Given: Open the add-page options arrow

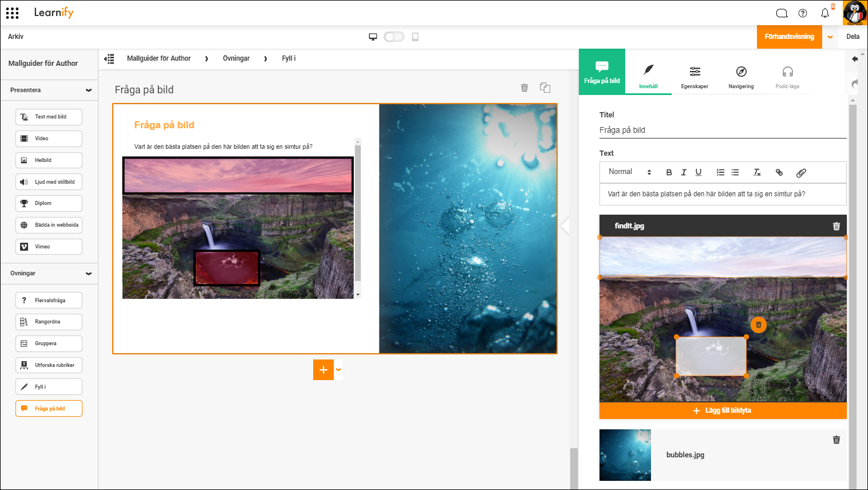Looking at the screenshot, I should 338,370.
